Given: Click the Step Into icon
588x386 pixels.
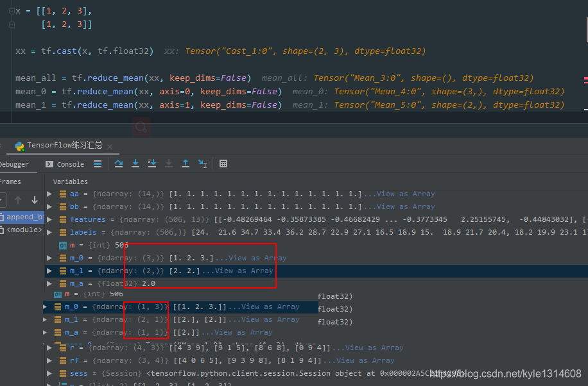Looking at the screenshot, I should pyautogui.click(x=135, y=164).
